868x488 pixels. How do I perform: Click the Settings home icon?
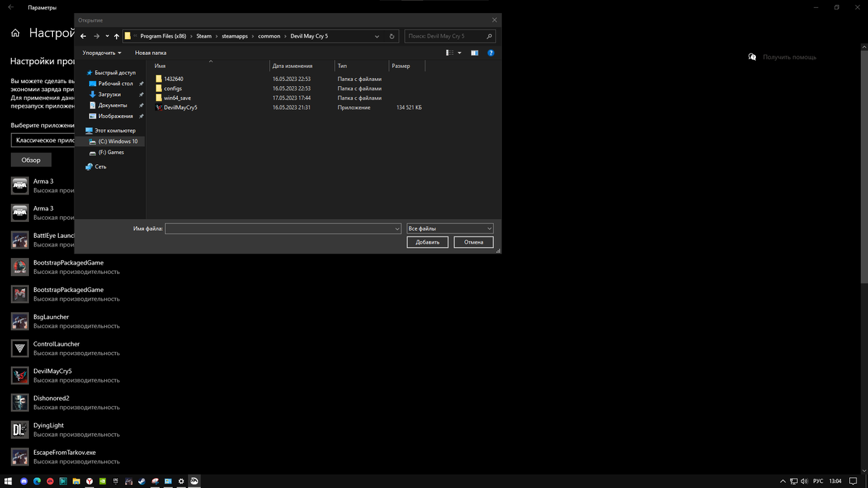[x=15, y=33]
